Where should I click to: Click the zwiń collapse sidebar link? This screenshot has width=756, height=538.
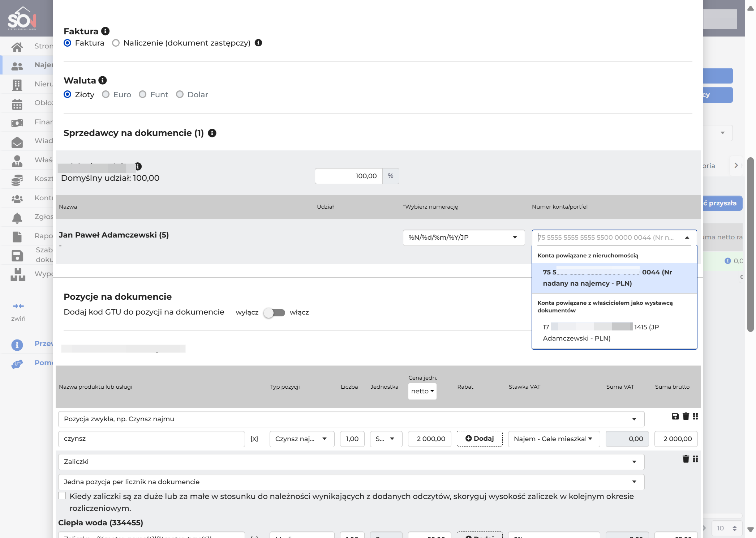pos(18,319)
